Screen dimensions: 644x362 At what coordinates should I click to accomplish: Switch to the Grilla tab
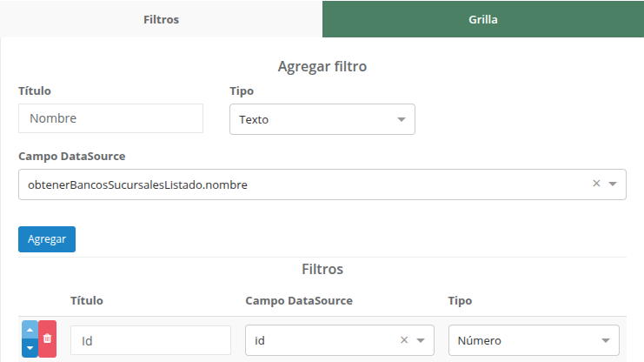point(482,19)
